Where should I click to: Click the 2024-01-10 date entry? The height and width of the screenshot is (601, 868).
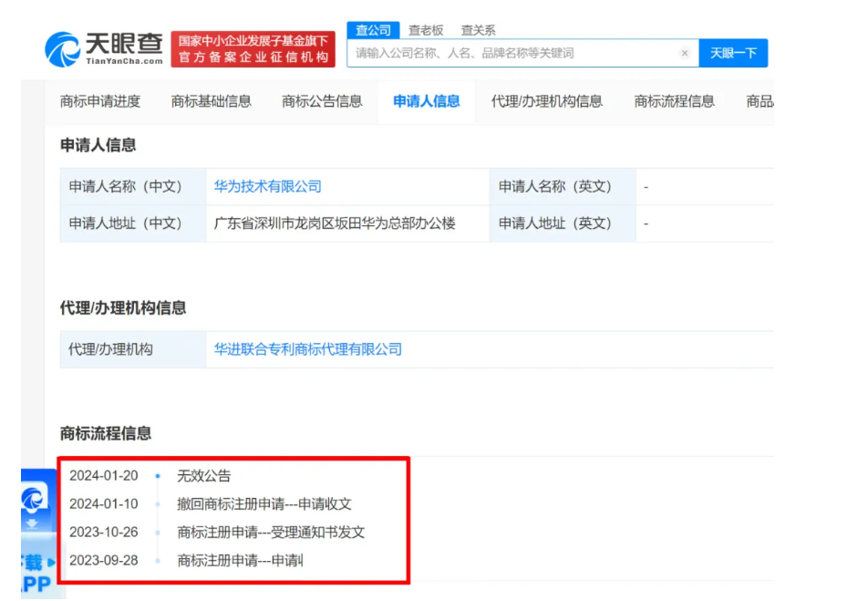pos(104,504)
